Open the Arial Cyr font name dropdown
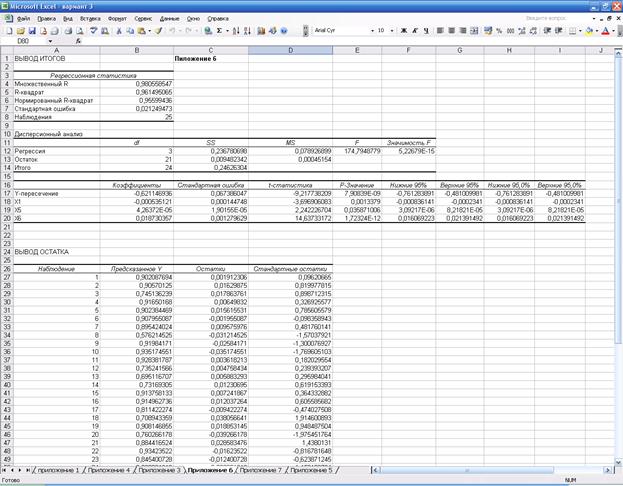 372,31
